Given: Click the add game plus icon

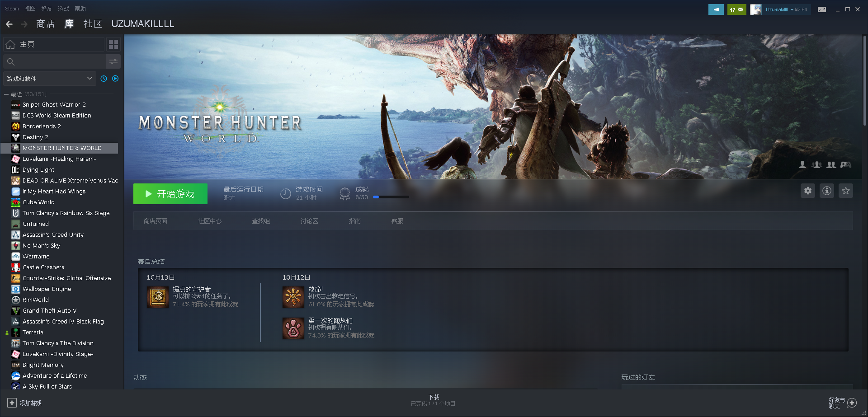Looking at the screenshot, I should pos(12,403).
